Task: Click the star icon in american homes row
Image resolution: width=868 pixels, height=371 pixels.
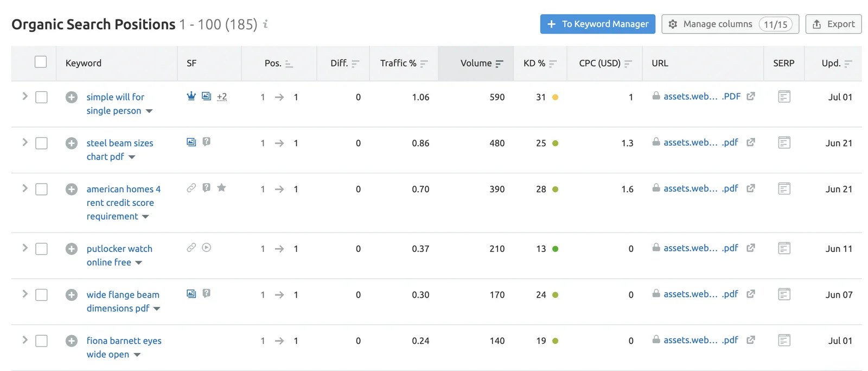Action: point(221,188)
